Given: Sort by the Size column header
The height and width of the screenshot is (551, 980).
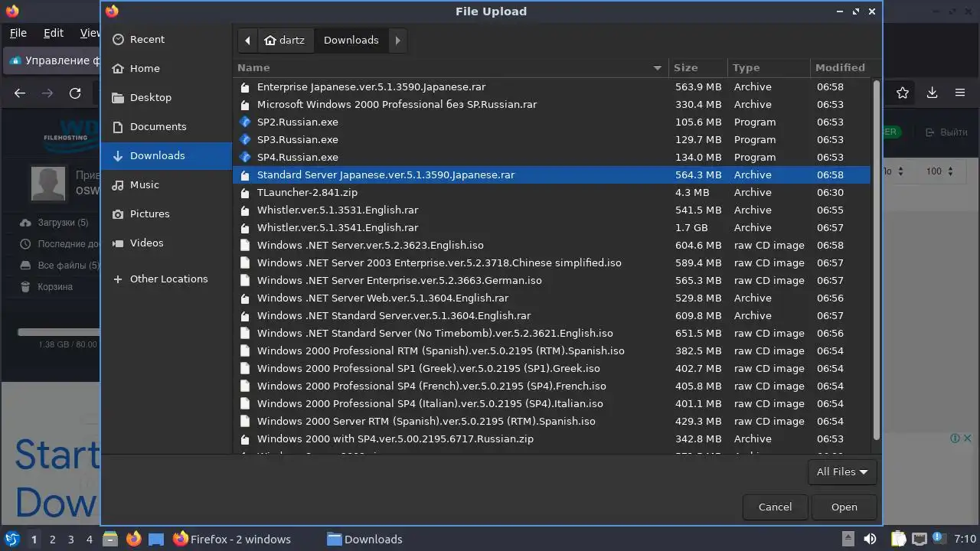Looking at the screenshot, I should (x=697, y=67).
